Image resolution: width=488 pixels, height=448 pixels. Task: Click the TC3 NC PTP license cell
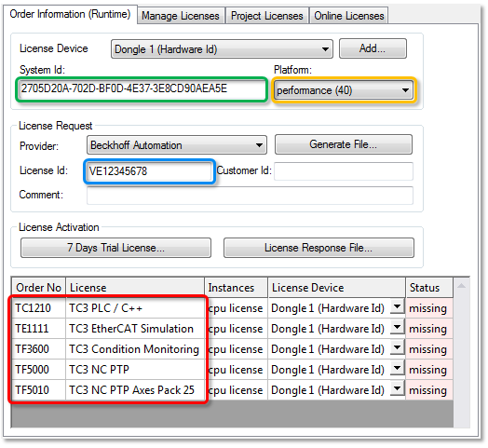click(135, 370)
